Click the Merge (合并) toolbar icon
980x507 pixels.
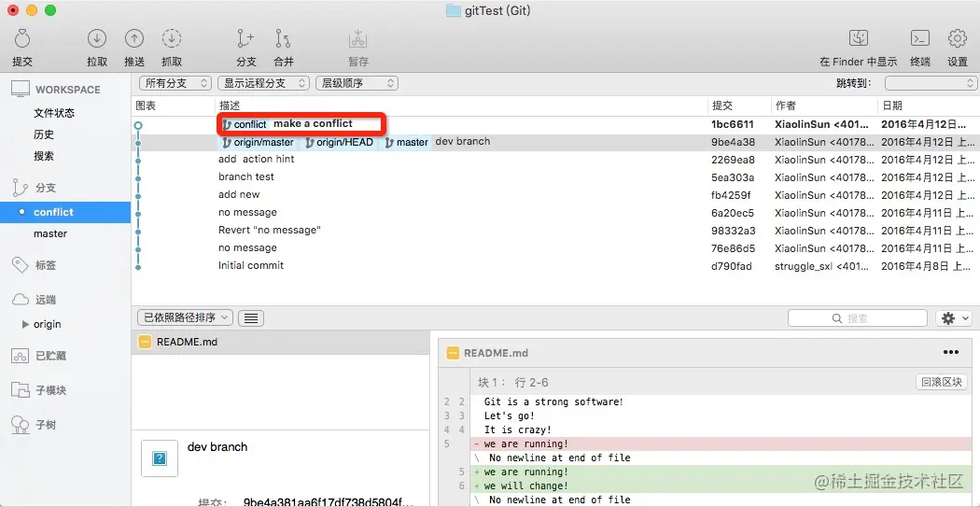[283, 39]
